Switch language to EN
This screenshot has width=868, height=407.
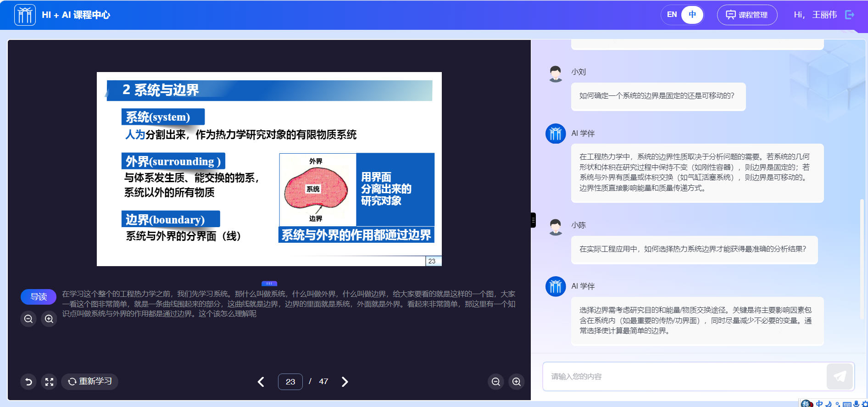tap(672, 15)
